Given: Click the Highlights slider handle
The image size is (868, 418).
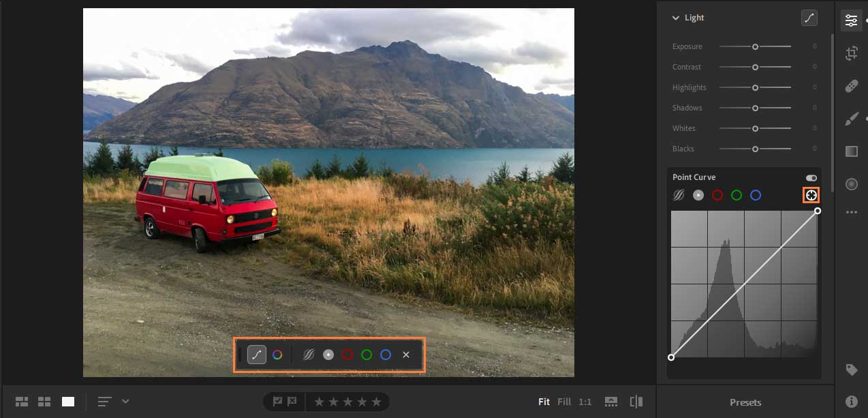Looking at the screenshot, I should [755, 87].
